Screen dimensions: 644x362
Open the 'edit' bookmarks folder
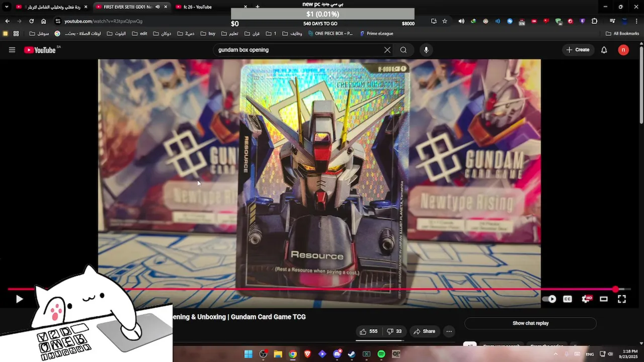tap(139, 34)
